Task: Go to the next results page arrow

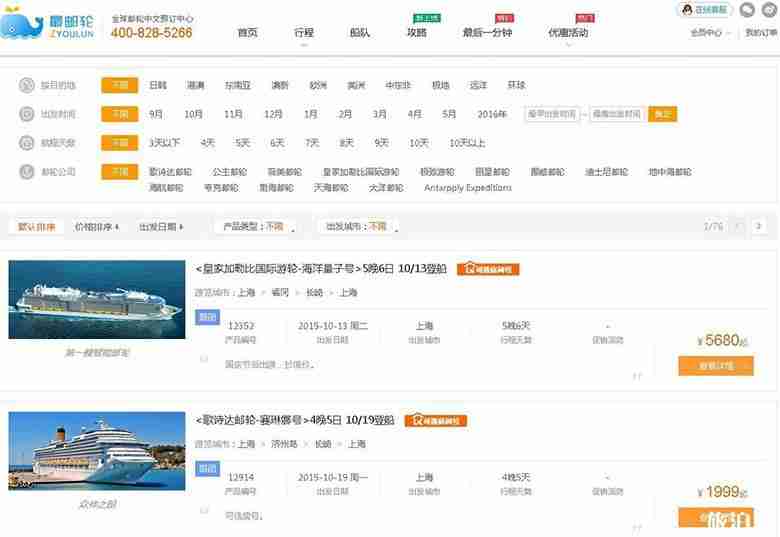Action: [x=759, y=226]
